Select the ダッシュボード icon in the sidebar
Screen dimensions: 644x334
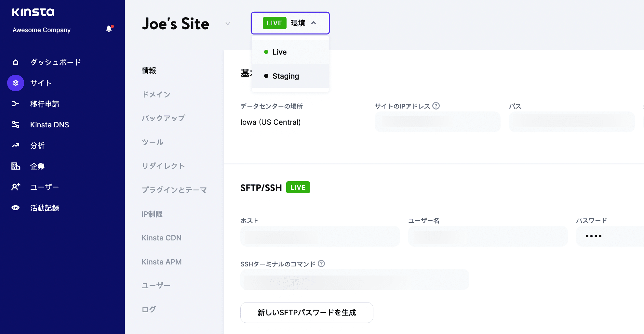click(x=15, y=62)
